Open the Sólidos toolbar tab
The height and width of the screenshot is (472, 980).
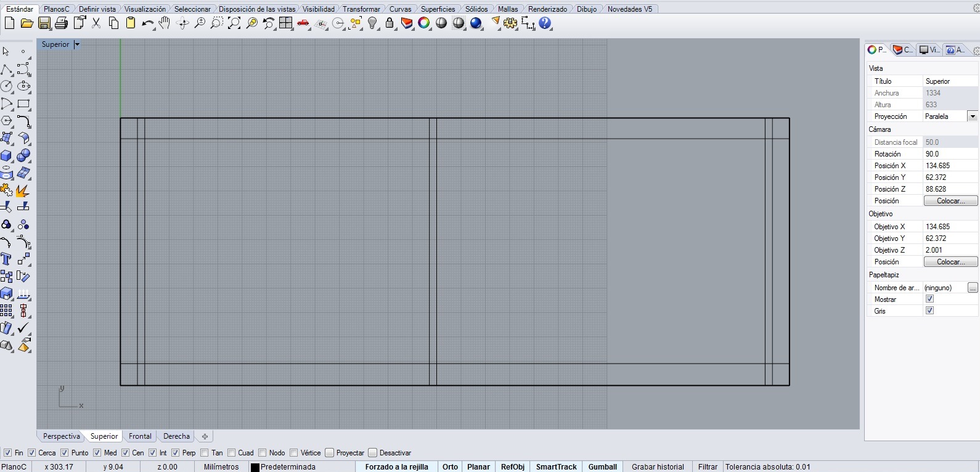pyautogui.click(x=476, y=9)
